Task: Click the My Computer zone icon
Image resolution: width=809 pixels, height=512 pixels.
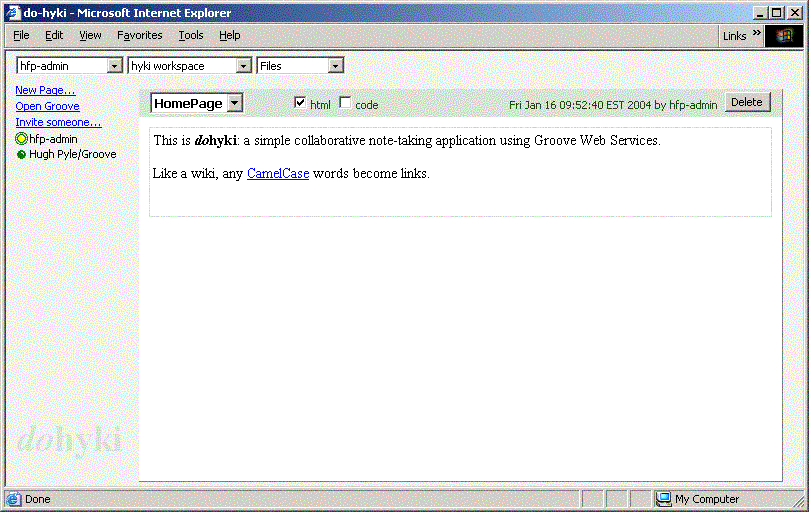Action: point(663,499)
